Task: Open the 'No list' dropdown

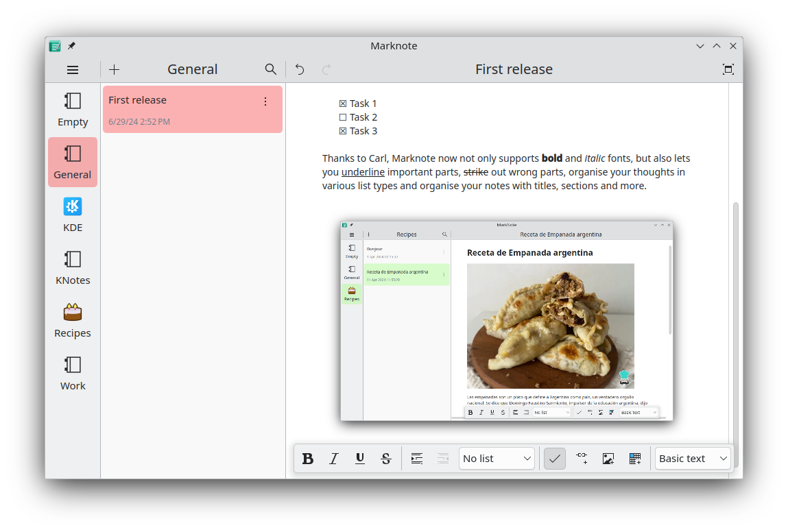Action: click(497, 459)
